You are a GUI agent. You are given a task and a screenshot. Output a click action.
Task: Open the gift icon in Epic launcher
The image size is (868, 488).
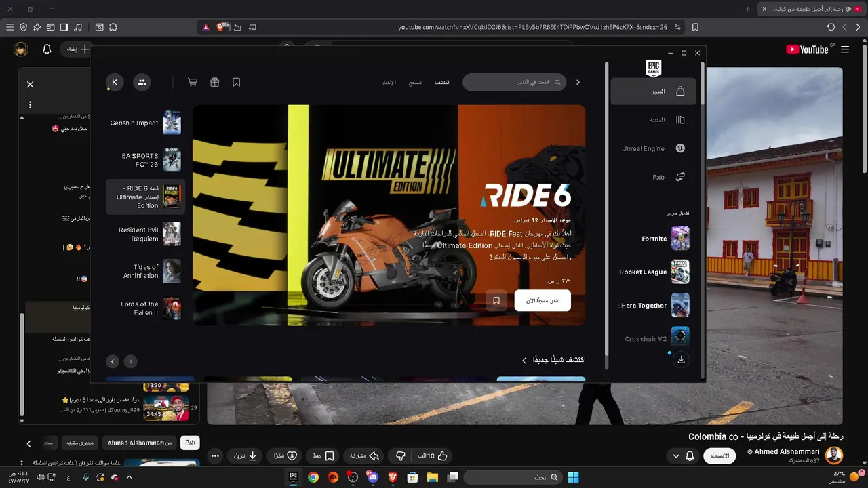(214, 82)
